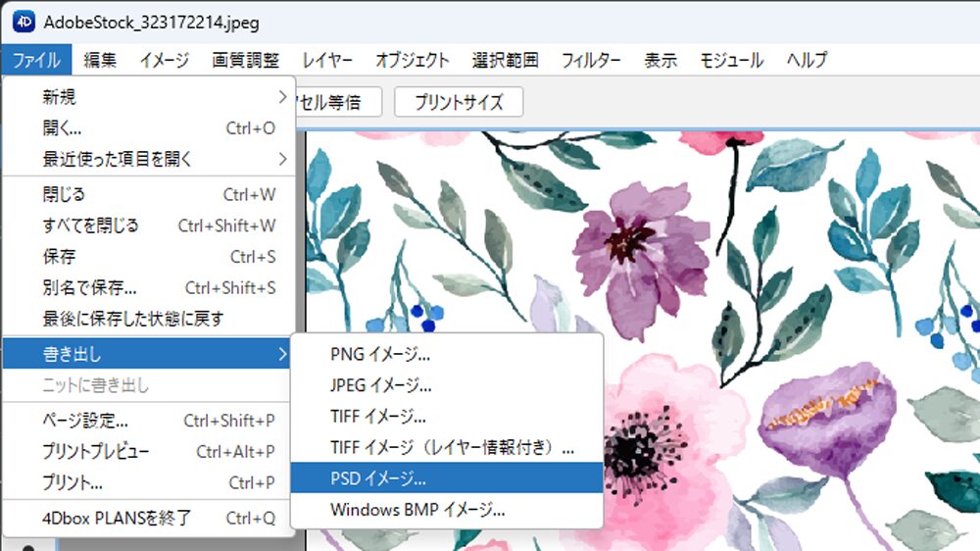Click the プリントサイズ button
The image size is (980, 551).
click(458, 102)
